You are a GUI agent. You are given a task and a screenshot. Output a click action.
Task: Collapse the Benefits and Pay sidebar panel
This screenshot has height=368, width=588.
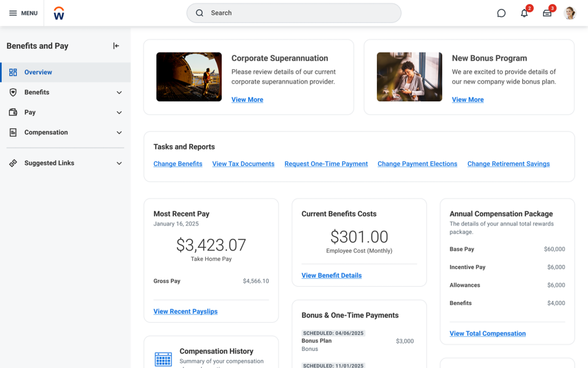pos(116,45)
